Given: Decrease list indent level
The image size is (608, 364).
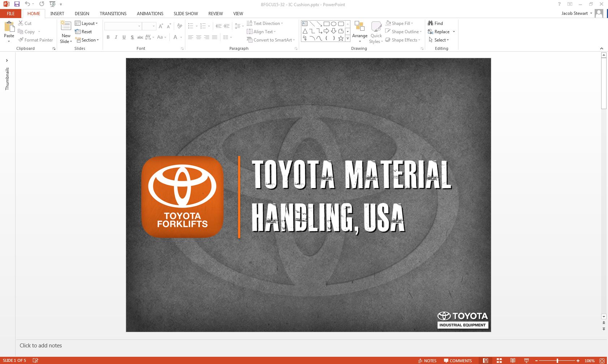Looking at the screenshot, I should 219,26.
